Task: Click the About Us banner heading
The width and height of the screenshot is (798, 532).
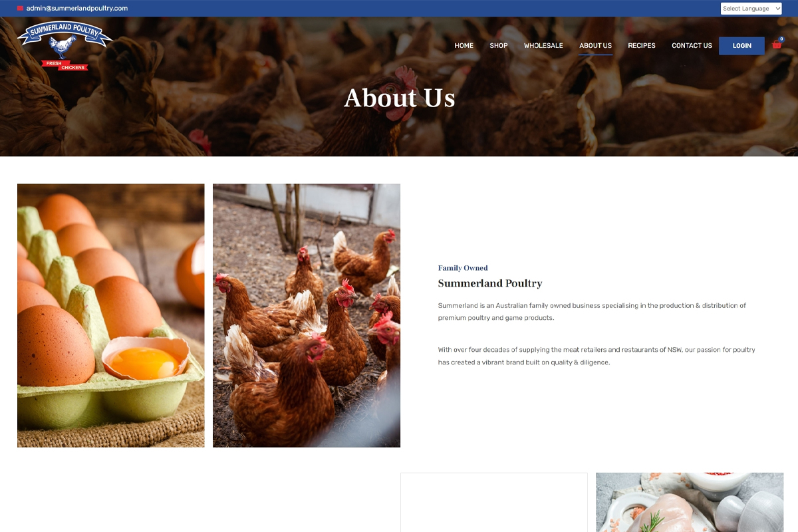Action: pyautogui.click(x=400, y=98)
